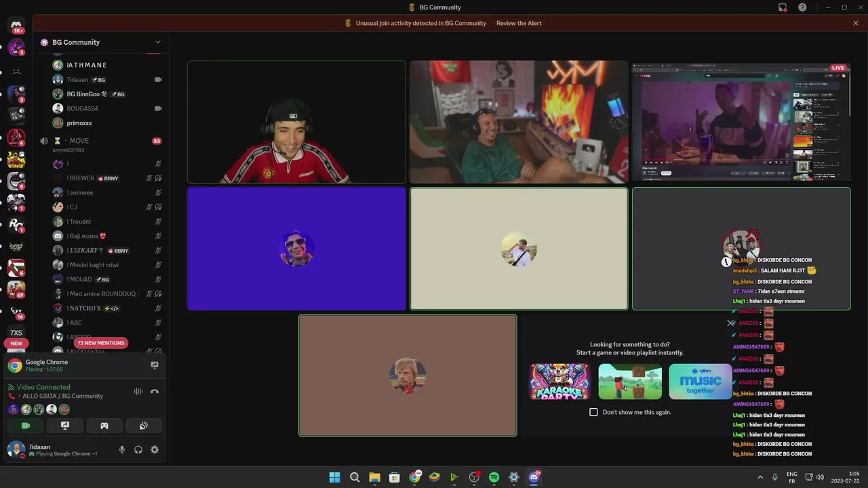Click camera icon next to BOUG4SS4
The height and width of the screenshot is (488, 868).
coord(158,108)
